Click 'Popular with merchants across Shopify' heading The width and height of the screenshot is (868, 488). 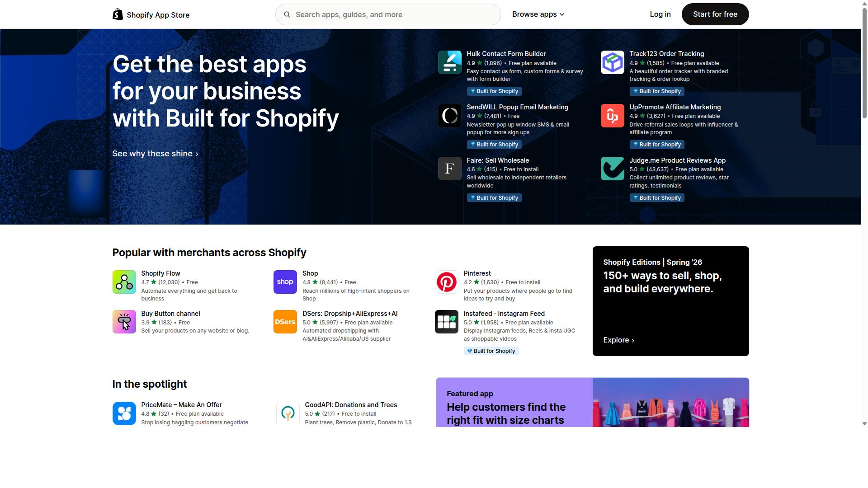pos(209,253)
